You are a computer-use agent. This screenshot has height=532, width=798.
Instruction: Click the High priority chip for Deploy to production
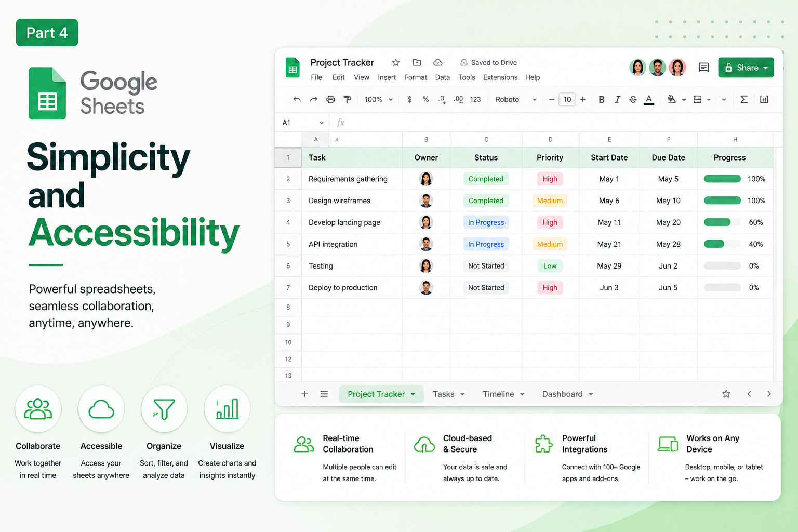pyautogui.click(x=550, y=287)
